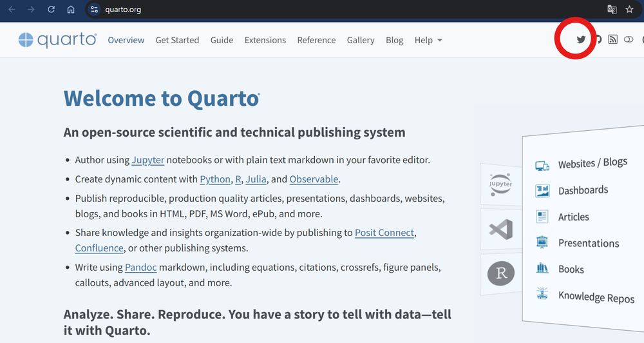Select the Presentations label
The width and height of the screenshot is (644, 343).
coord(589,243)
